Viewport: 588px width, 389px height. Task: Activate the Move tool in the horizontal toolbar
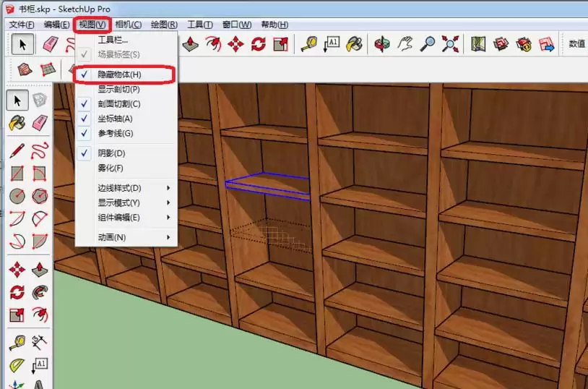tap(235, 44)
